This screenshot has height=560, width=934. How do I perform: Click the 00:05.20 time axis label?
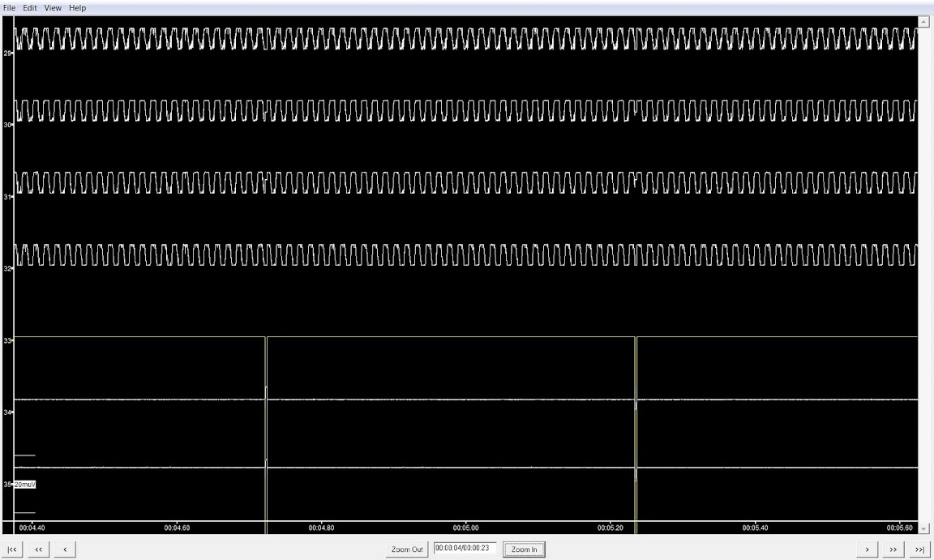point(611,528)
